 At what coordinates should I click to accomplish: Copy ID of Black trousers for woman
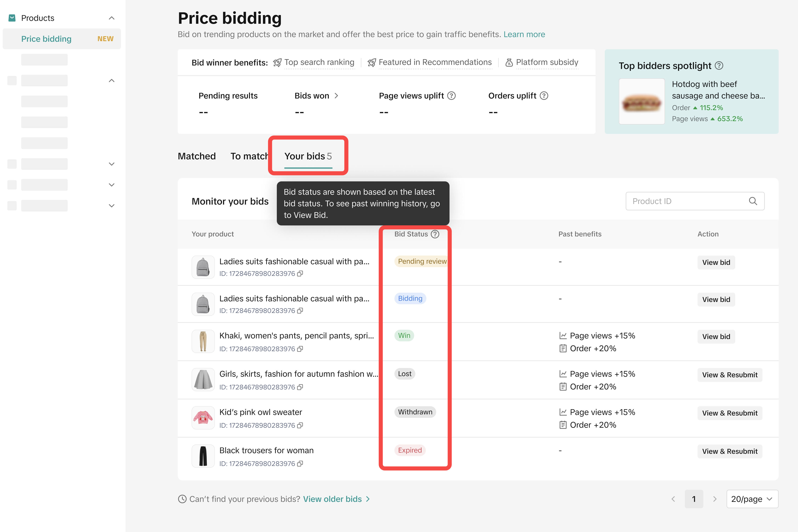click(x=300, y=464)
